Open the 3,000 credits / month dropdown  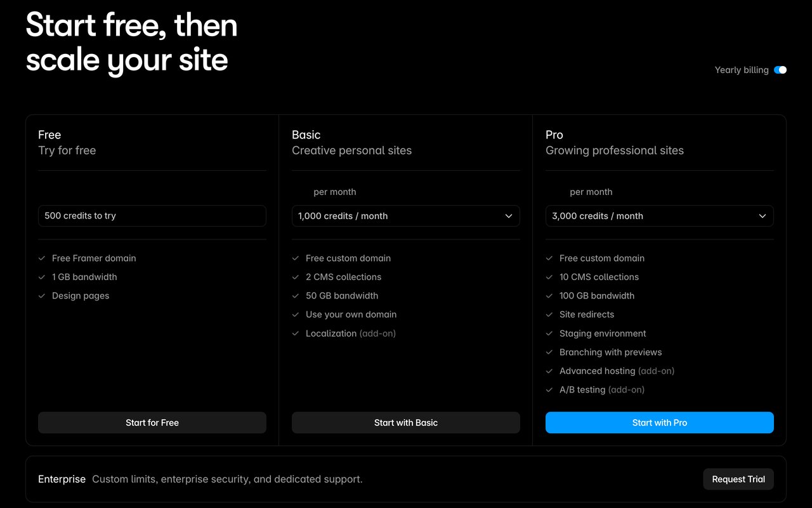(x=660, y=216)
